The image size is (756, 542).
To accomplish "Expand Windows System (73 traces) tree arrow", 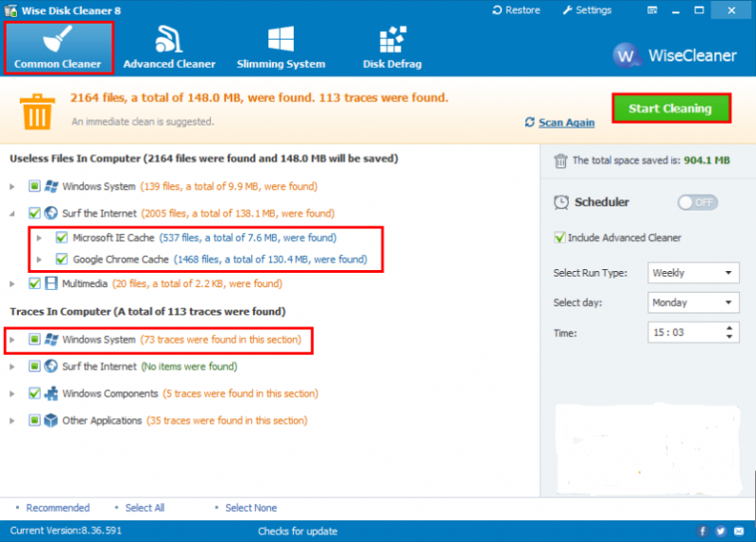I will [x=12, y=340].
